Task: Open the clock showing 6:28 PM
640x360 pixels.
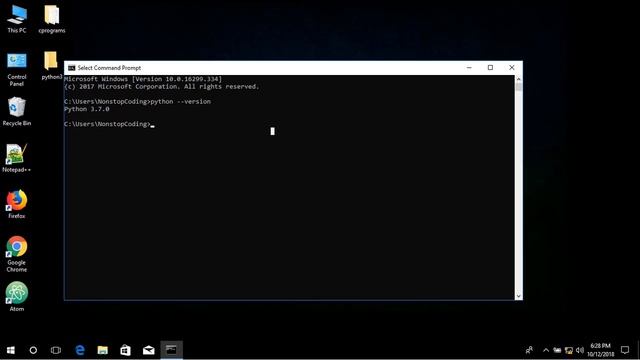Action: 600,350
